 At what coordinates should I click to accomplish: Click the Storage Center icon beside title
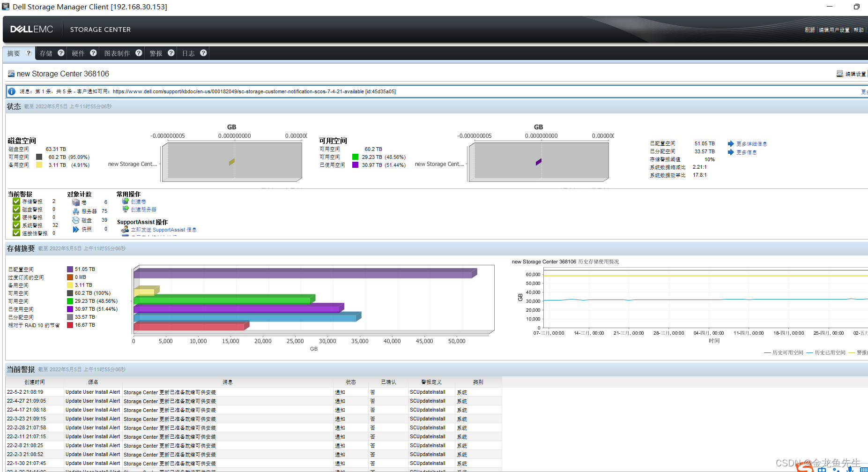[11, 74]
